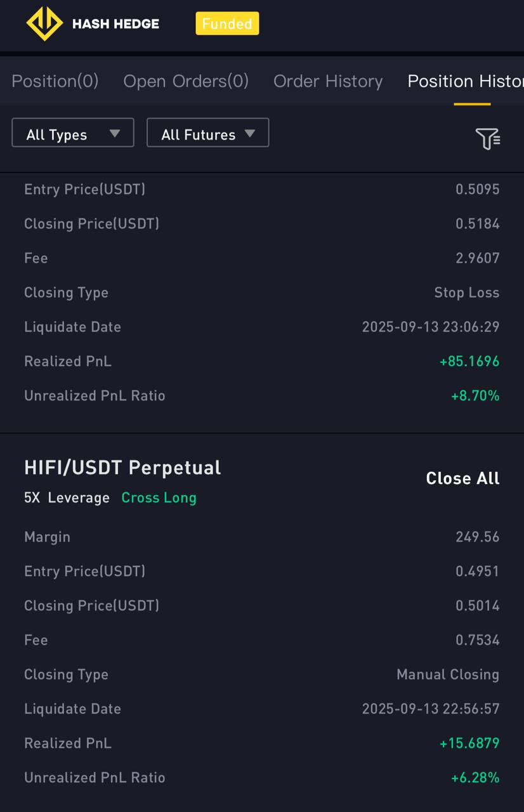
Task: Open the HIFI/USDT Perpetual title
Action: pyautogui.click(x=122, y=468)
